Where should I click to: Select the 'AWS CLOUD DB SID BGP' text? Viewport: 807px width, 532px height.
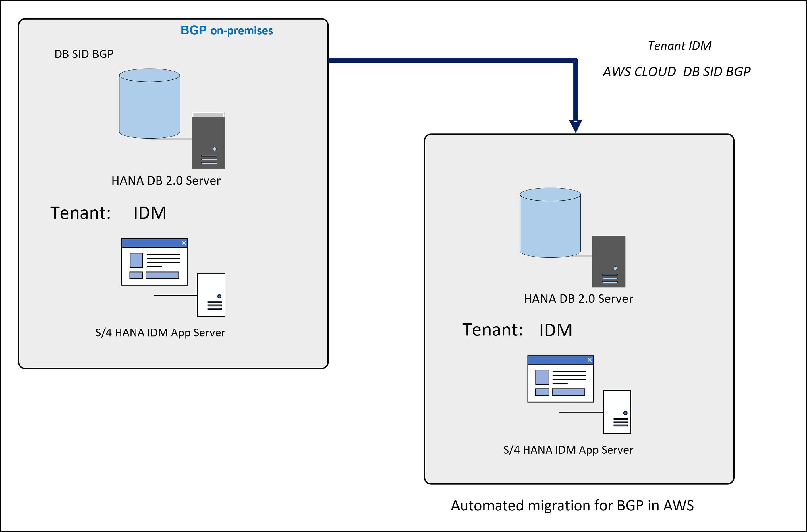tap(677, 71)
